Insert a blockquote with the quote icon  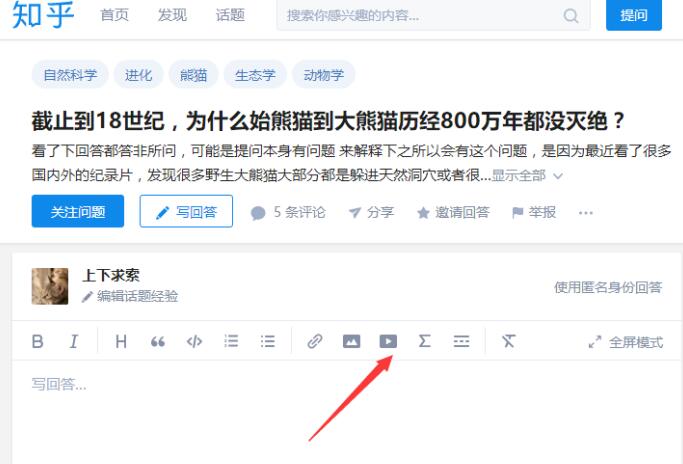click(158, 342)
